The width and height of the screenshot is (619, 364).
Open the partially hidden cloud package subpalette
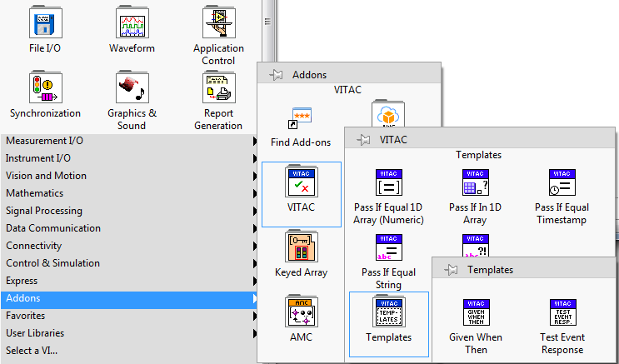point(388,114)
